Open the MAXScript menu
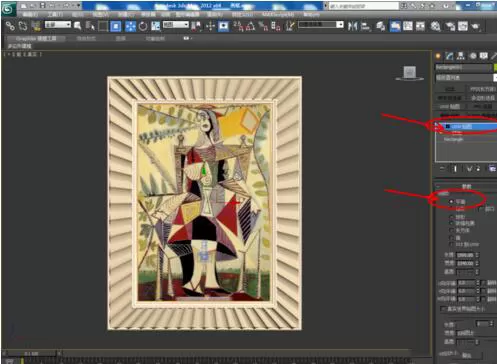This screenshot has width=497, height=364. 278,14
